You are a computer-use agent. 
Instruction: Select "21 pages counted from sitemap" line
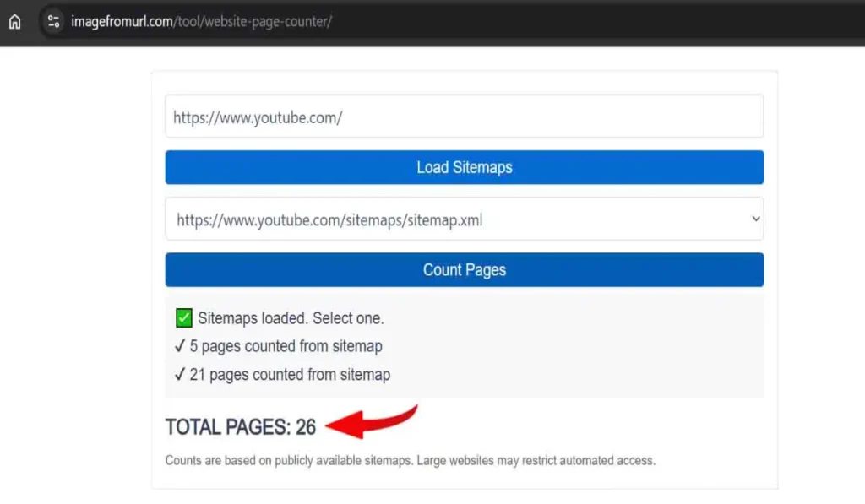(282, 375)
